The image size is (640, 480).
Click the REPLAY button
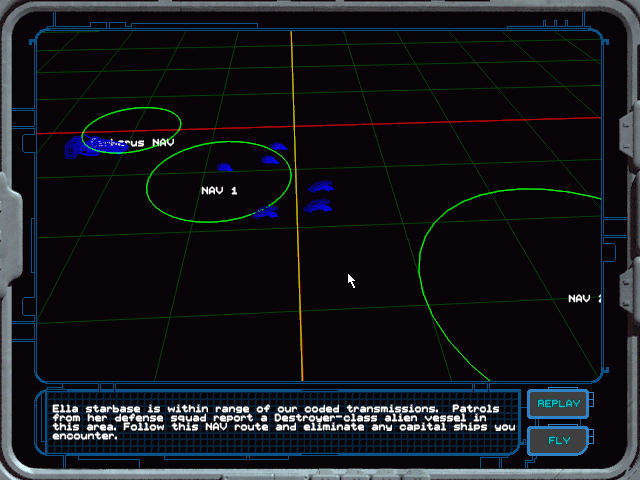(x=558, y=404)
